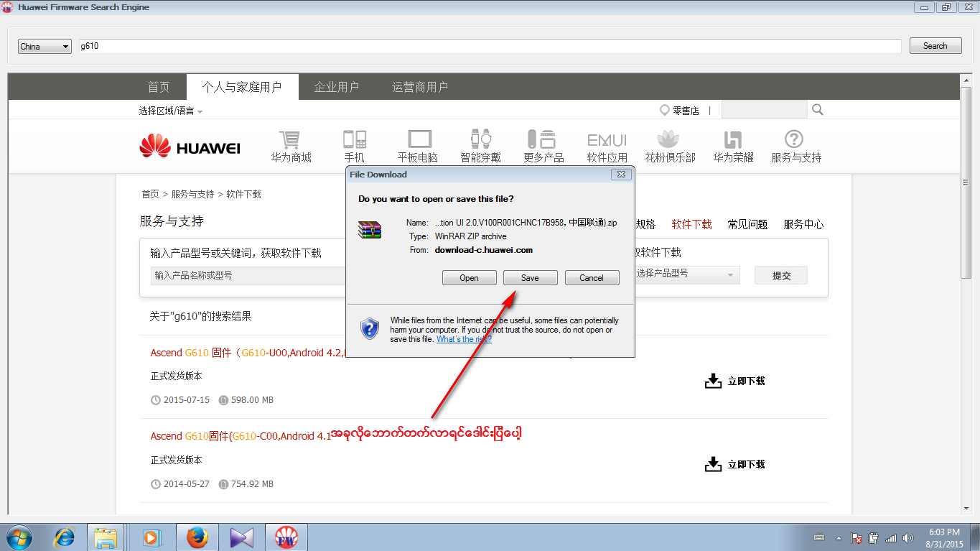
Task: Click the network signal tray icon
Action: pos(891,537)
